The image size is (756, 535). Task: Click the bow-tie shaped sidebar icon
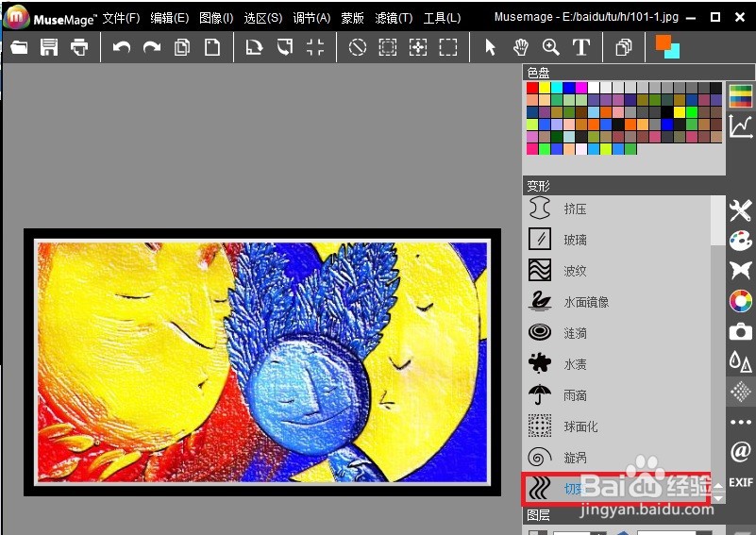tap(741, 271)
